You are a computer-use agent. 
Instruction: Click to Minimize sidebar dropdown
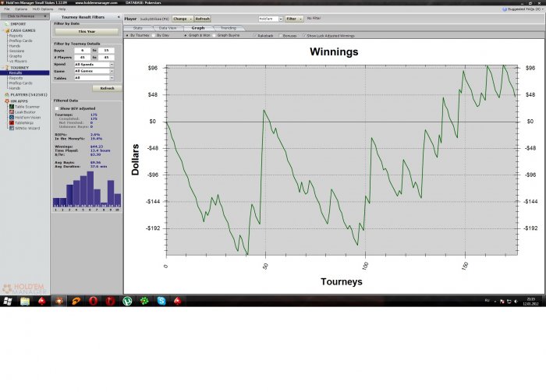point(25,16)
